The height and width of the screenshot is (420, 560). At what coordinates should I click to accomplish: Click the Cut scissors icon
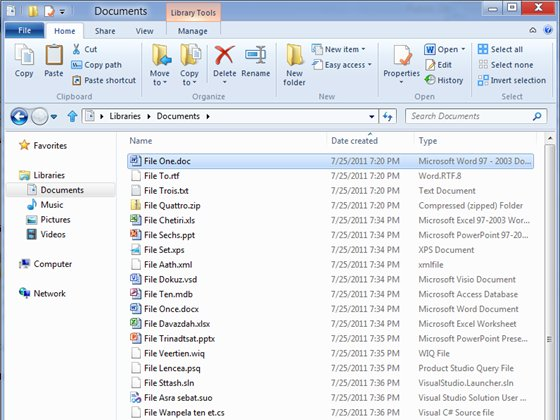[x=76, y=49]
